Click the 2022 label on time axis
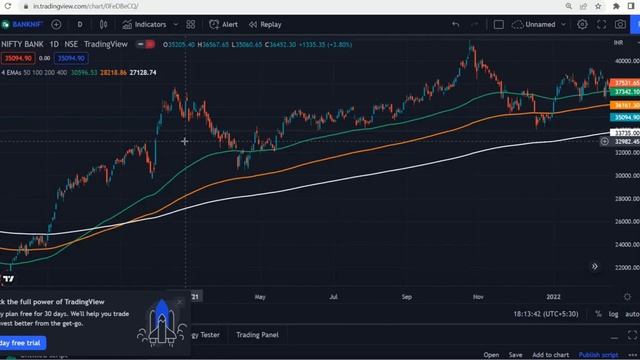Viewport: 640px width, 360px height. [x=553, y=297]
